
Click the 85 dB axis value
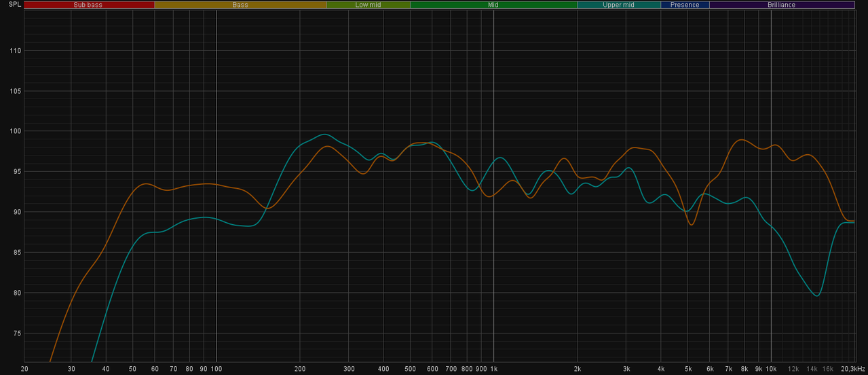17,253
